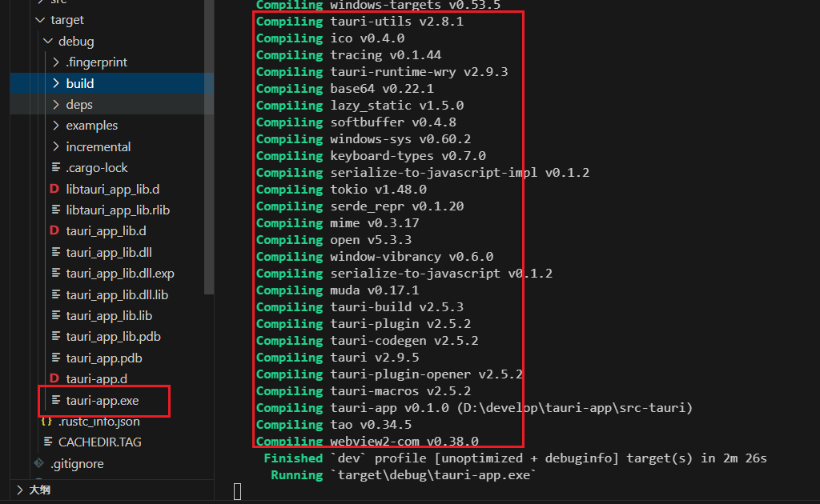The width and height of the screenshot is (820, 504).
Task: Click the git icon beside .gitignore
Action: tap(38, 463)
